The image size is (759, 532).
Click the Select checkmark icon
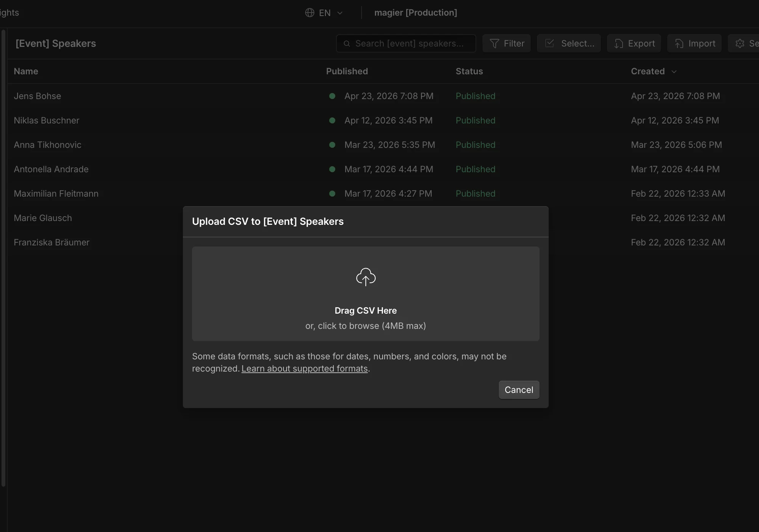point(549,43)
